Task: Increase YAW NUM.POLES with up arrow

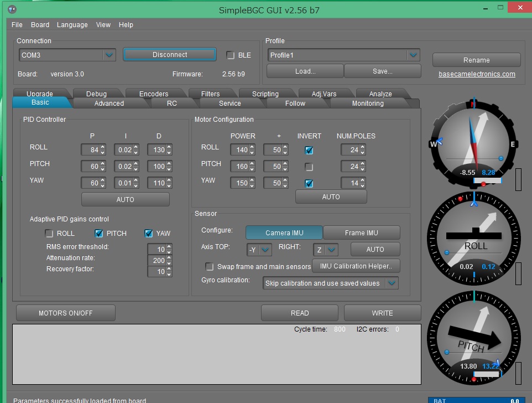Action: click(363, 181)
